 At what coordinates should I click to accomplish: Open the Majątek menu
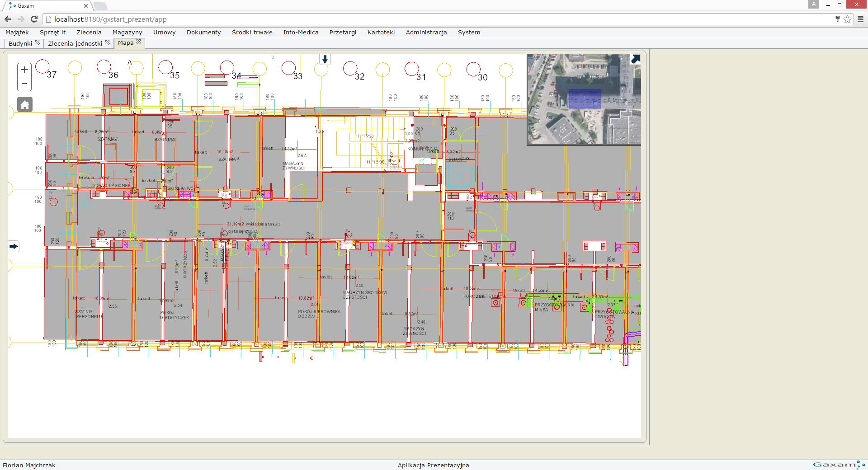17,32
